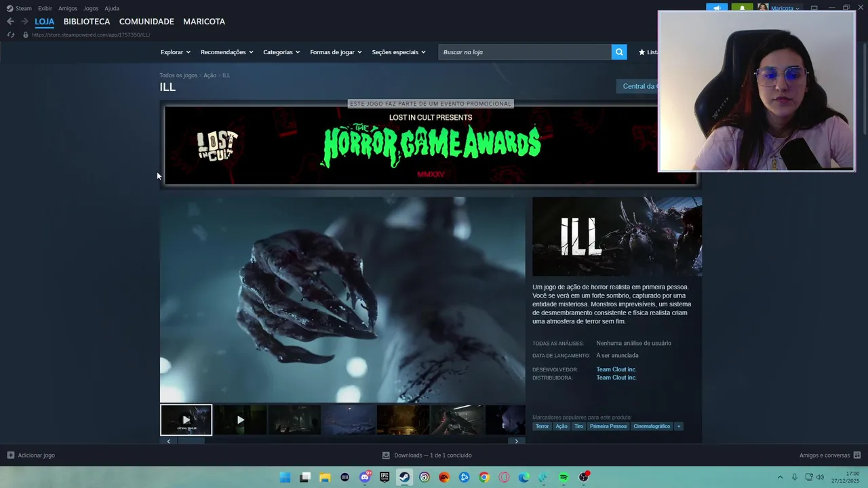Open Task View on the taskbar
The image size is (868, 488).
click(305, 477)
